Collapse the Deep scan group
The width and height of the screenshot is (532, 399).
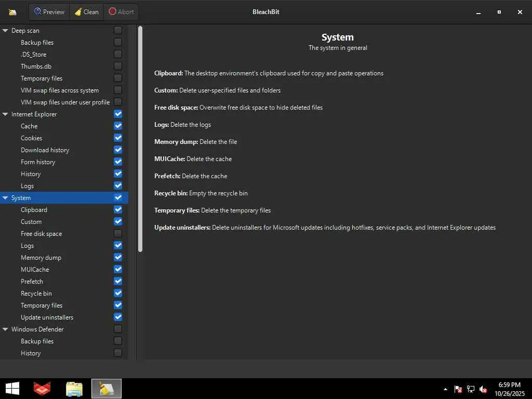tap(5, 31)
